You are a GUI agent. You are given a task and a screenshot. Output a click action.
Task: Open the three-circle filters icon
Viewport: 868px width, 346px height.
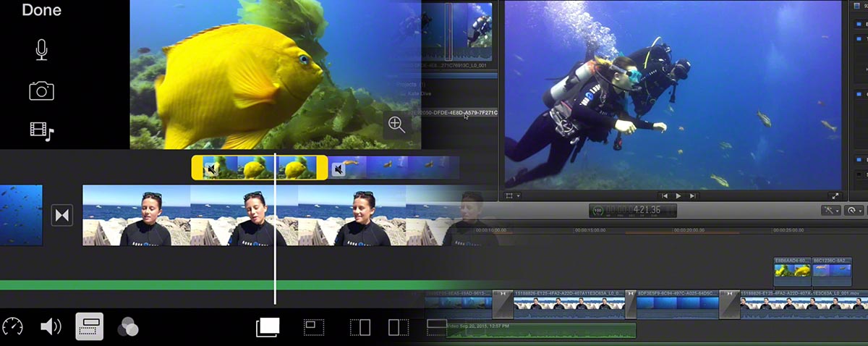pos(127,326)
